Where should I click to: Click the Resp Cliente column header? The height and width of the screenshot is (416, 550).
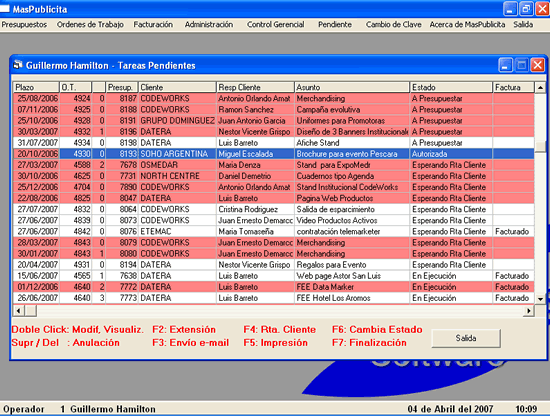255,87
